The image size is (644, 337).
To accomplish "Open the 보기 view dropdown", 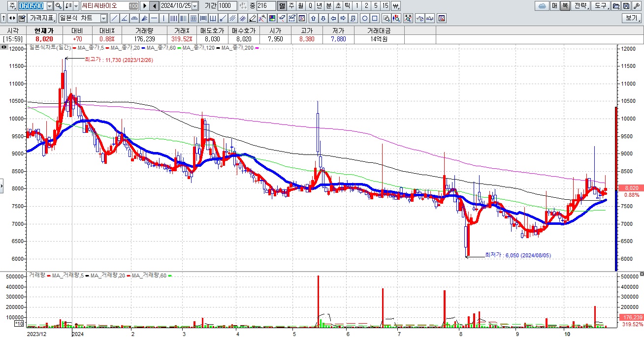I will (632, 18).
